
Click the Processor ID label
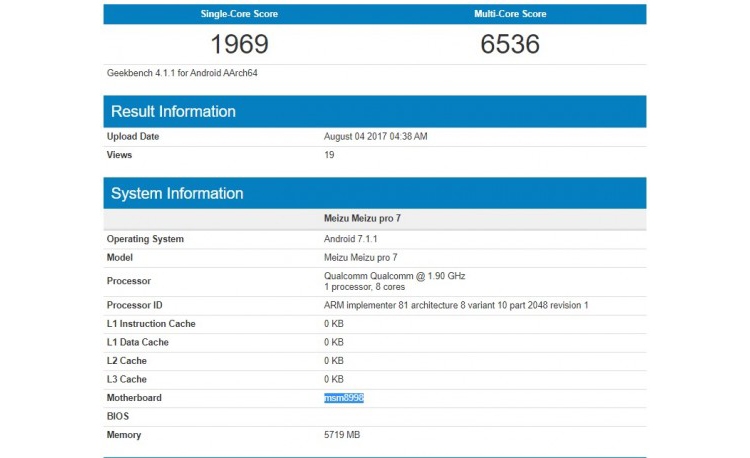click(134, 305)
